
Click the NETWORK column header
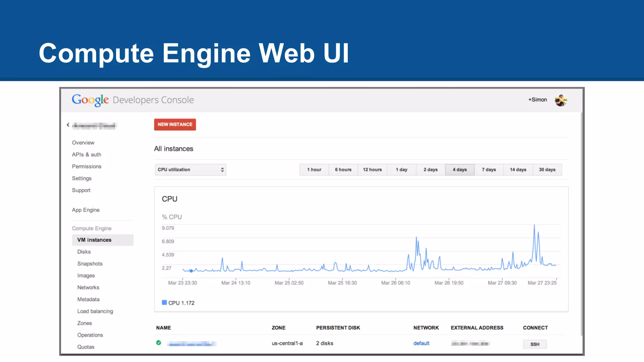click(426, 328)
